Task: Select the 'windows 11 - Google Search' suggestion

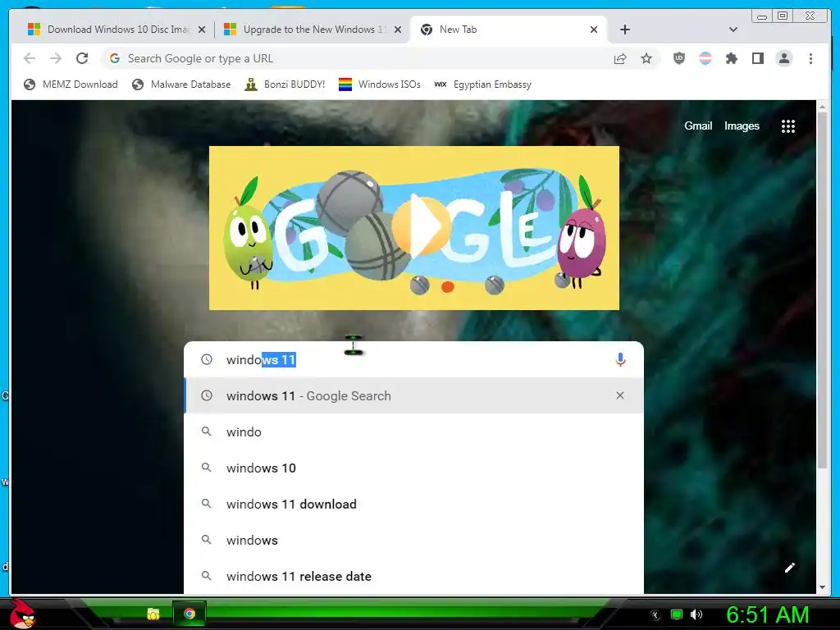Action: [x=413, y=396]
